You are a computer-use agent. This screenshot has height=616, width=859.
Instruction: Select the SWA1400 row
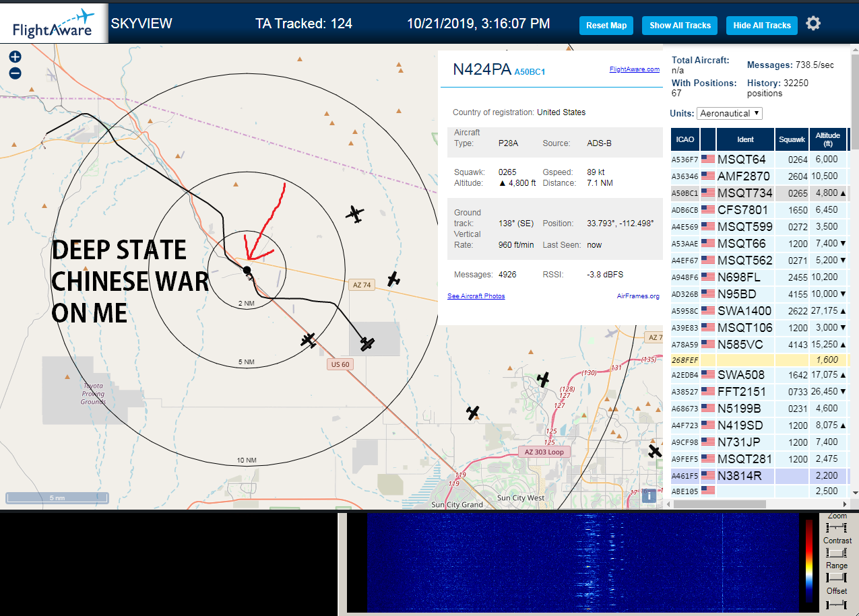[x=759, y=311]
